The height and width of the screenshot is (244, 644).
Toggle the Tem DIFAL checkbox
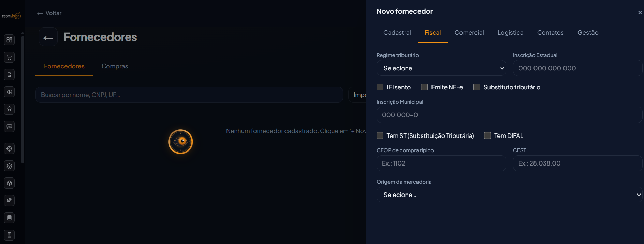tap(487, 135)
